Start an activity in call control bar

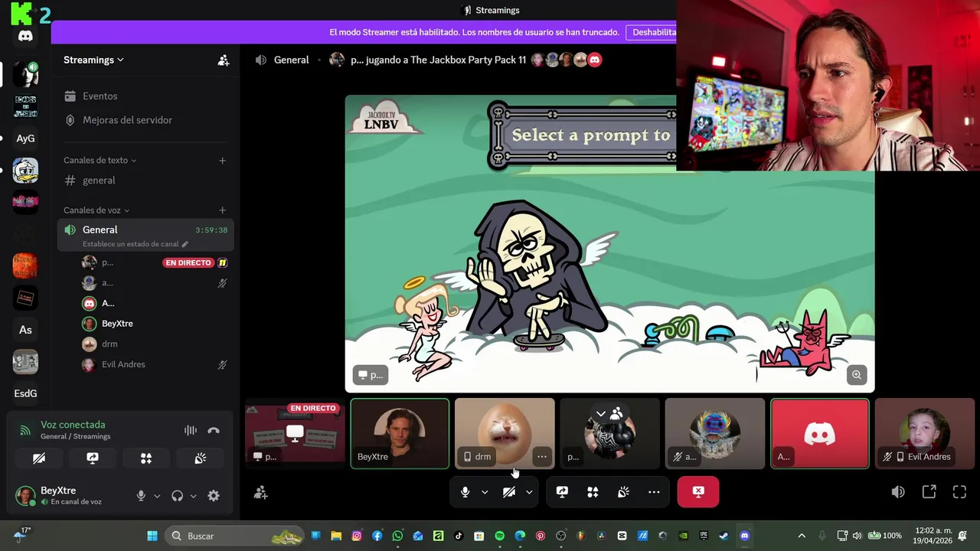(593, 492)
